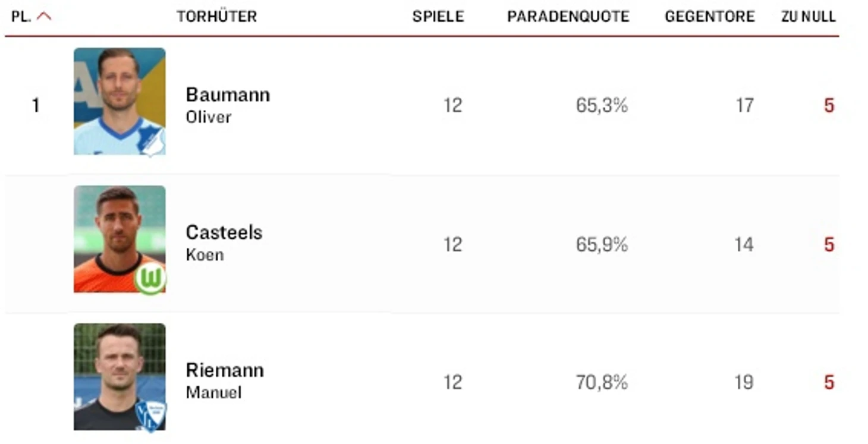
Task: Click Baumann's 65,3% save rate value
Action: (x=602, y=106)
